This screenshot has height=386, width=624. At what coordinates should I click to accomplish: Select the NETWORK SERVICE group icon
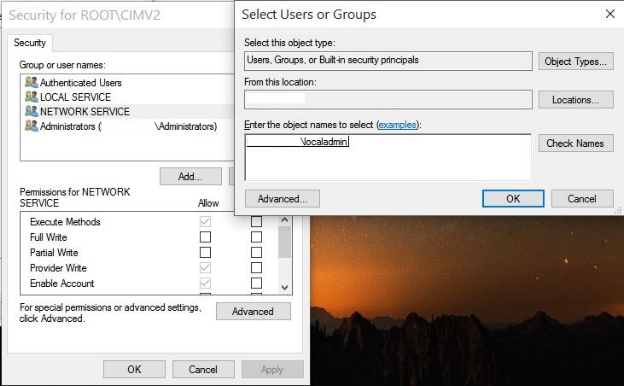[31, 111]
